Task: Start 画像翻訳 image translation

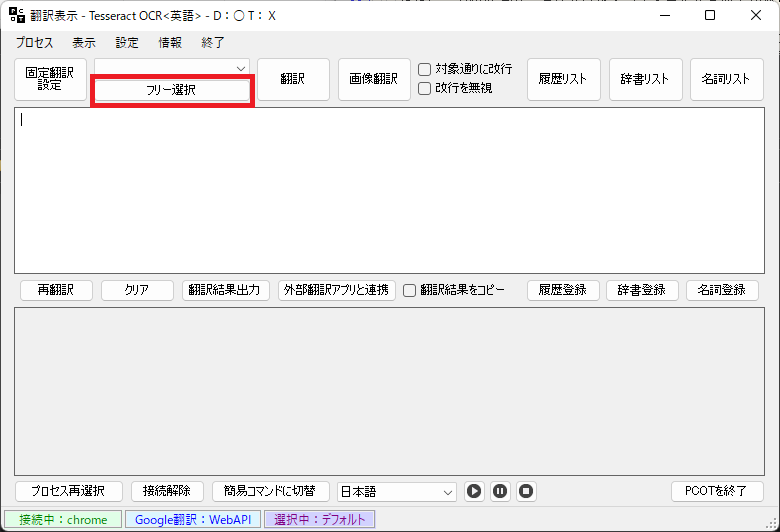Action: point(374,79)
